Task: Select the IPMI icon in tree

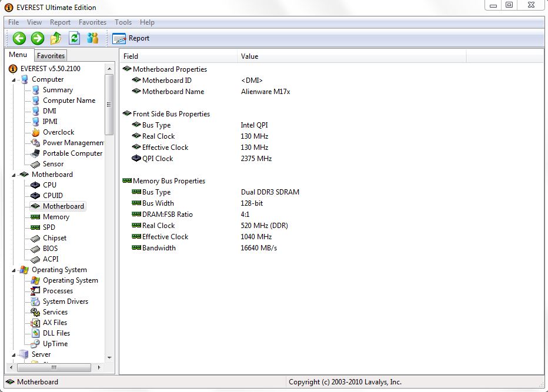Action: point(36,122)
